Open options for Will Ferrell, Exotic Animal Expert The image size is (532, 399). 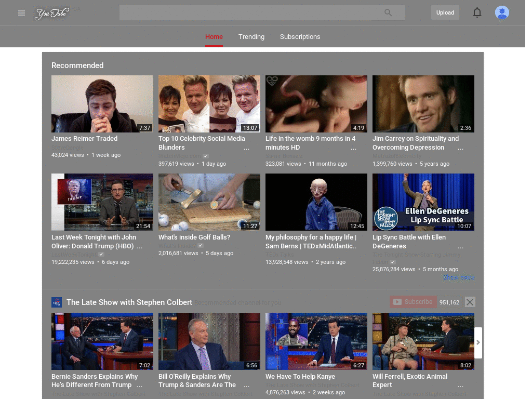pyautogui.click(x=460, y=386)
